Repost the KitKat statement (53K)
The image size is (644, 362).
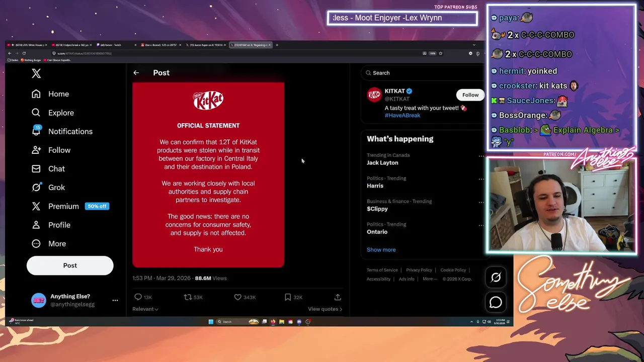(x=193, y=297)
